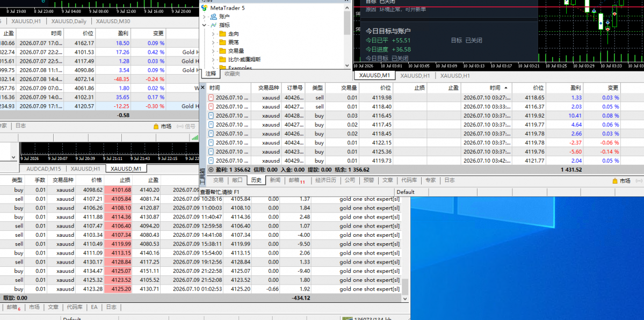Switch to the 注释 navigator tab
The height and width of the screenshot is (320, 644).
(x=211, y=74)
